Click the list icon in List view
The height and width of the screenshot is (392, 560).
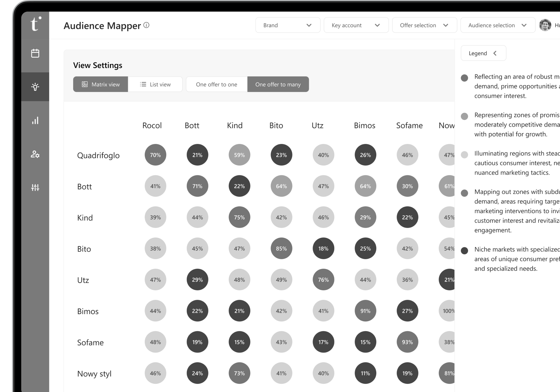[x=143, y=84]
